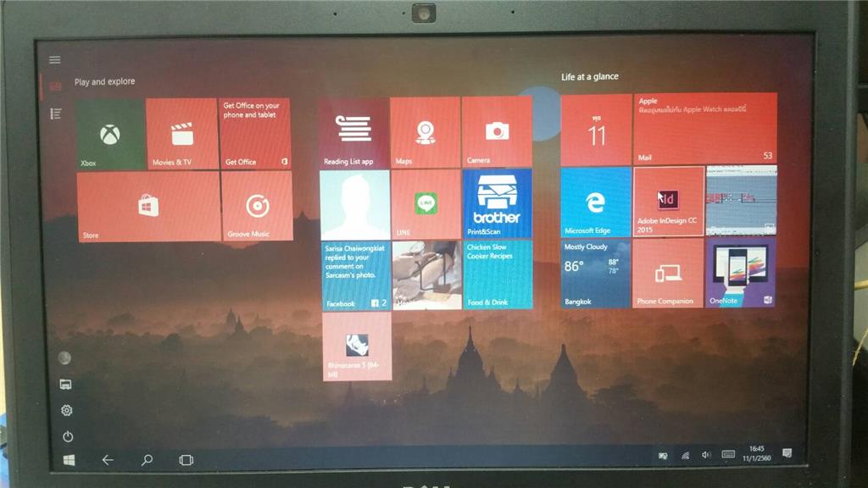Open Task View on the taskbar
The height and width of the screenshot is (488, 868).
tap(186, 460)
